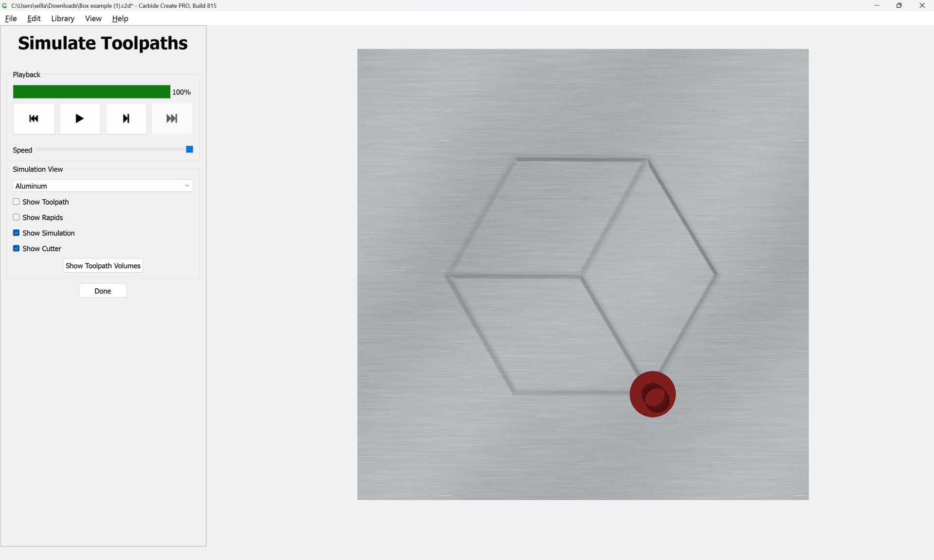Play the toolpath simulation
Viewport: 934px width, 560px height.
pos(80,118)
